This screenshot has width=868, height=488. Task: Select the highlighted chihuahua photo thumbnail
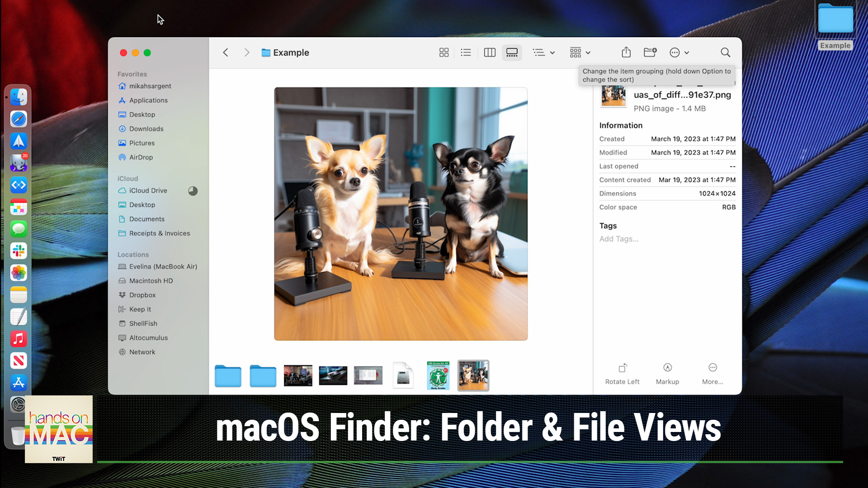click(473, 375)
